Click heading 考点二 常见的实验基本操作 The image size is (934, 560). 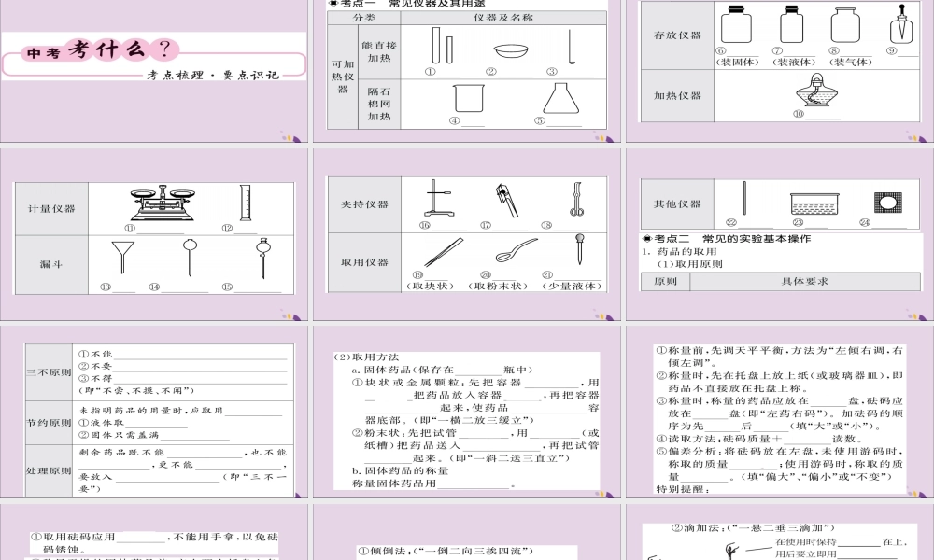[x=727, y=239]
